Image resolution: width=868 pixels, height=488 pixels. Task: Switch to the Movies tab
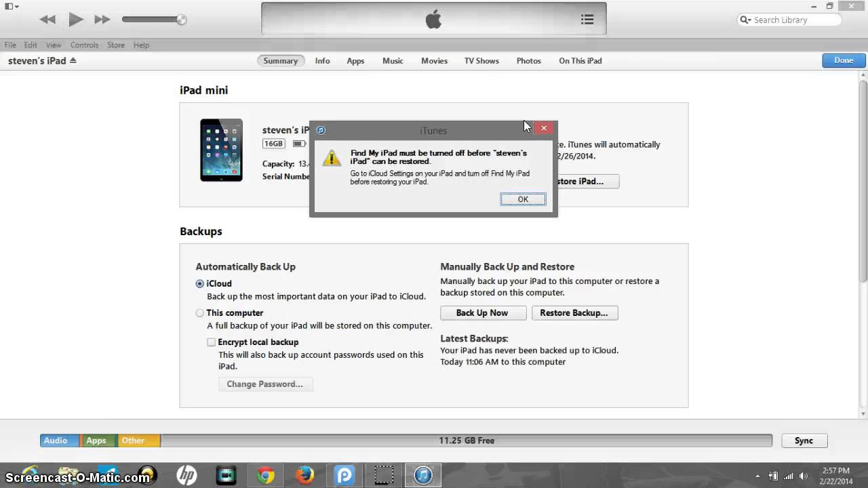pyautogui.click(x=434, y=60)
